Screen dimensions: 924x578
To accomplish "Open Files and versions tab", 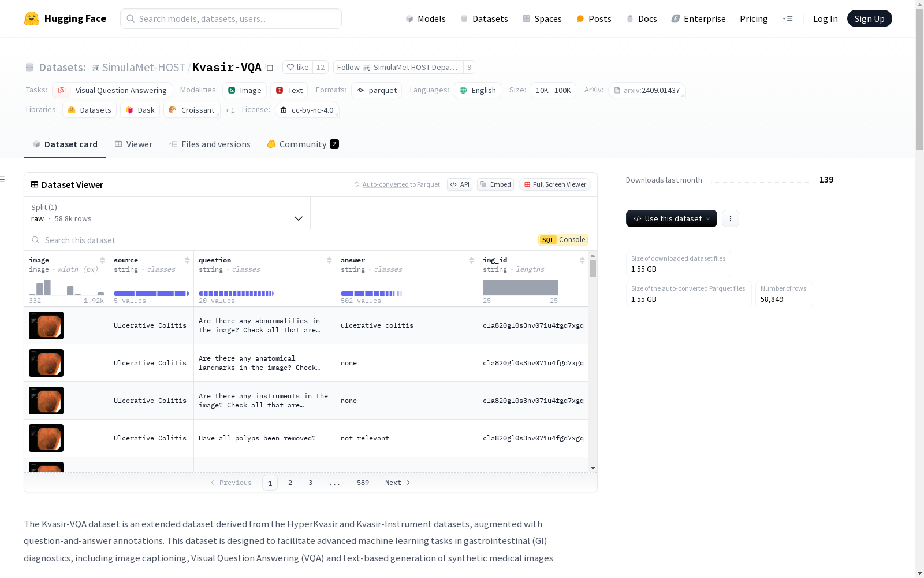I will [210, 144].
